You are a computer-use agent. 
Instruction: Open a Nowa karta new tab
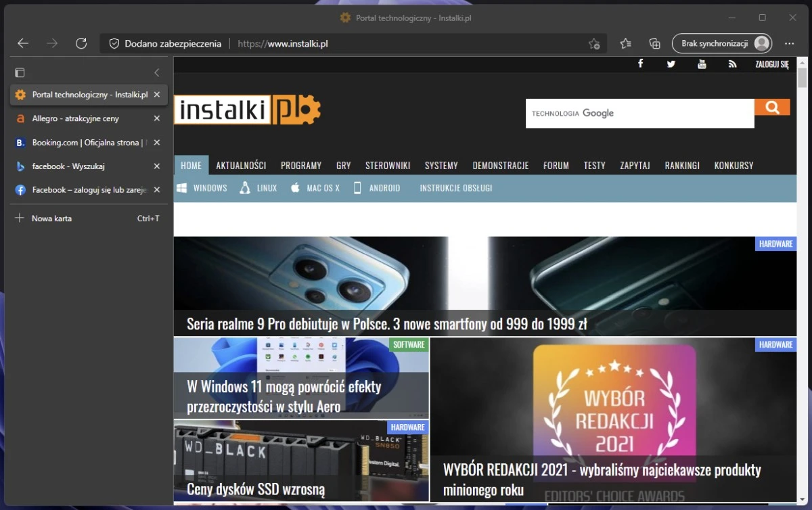(51, 218)
